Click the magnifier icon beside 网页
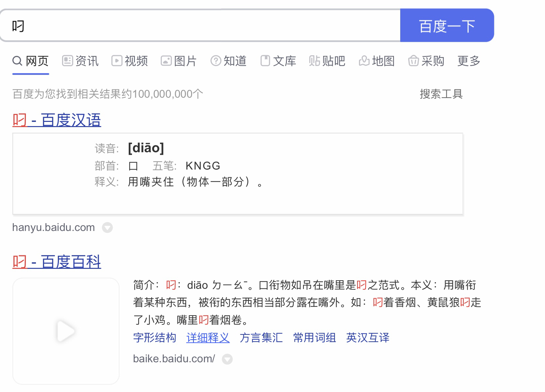This screenshot has width=545, height=392. coord(17,61)
